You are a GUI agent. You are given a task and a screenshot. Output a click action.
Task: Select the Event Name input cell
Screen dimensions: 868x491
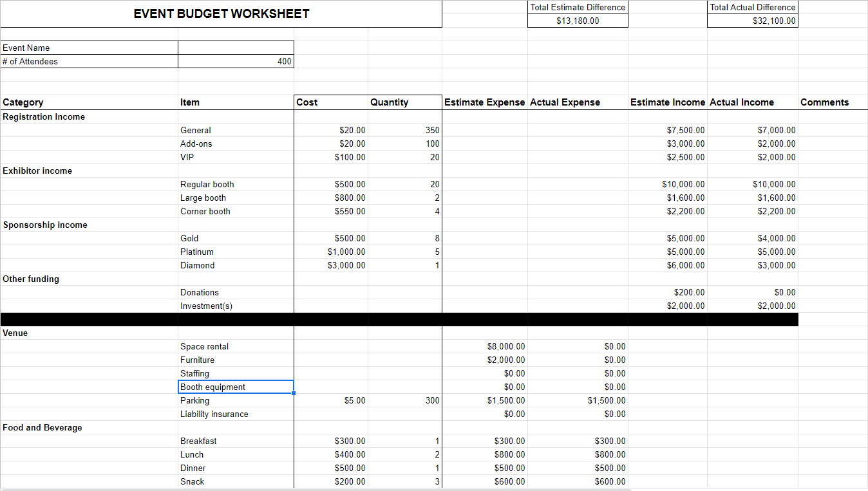pos(236,47)
